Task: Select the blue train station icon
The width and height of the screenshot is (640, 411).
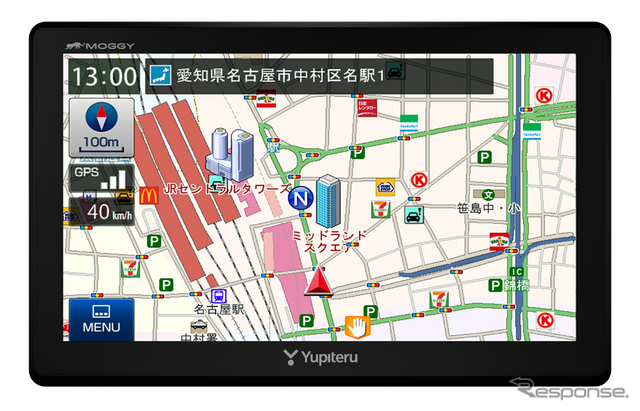Action: pos(219,295)
